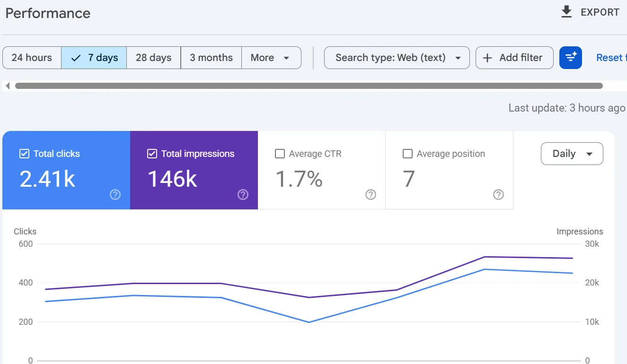The width and height of the screenshot is (627, 364).
Task: Click the left arrow of horizontal scrollbar
Action: (8, 86)
